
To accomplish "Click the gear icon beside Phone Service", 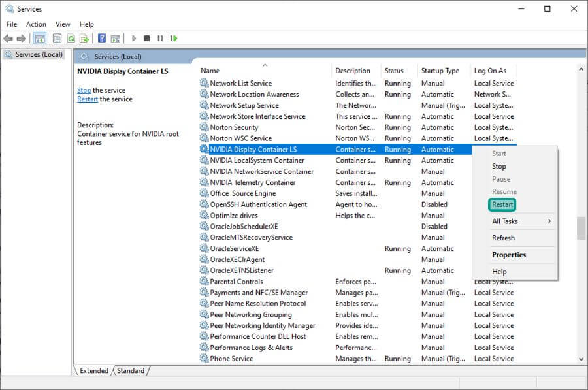I will pyautogui.click(x=204, y=359).
